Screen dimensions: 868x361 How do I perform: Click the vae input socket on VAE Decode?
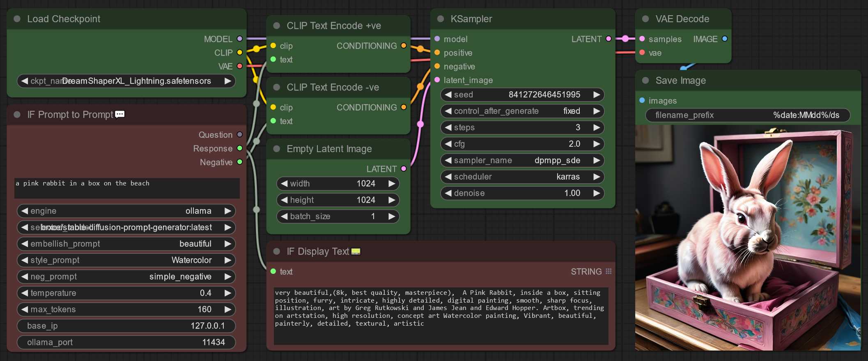coord(642,53)
